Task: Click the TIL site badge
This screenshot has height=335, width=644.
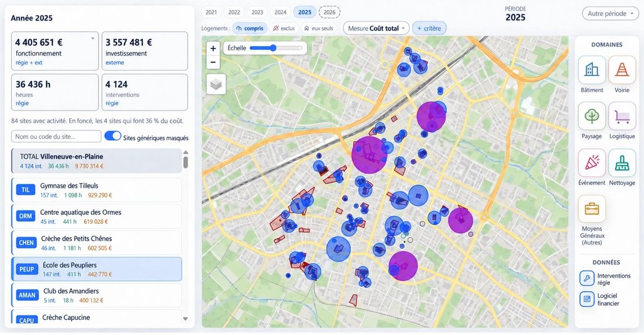Action: 25,190
